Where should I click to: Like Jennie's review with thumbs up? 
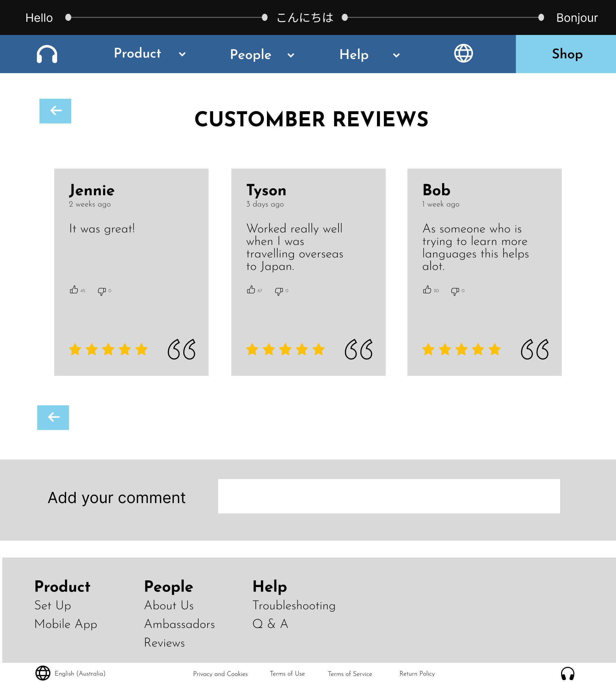[x=74, y=290]
